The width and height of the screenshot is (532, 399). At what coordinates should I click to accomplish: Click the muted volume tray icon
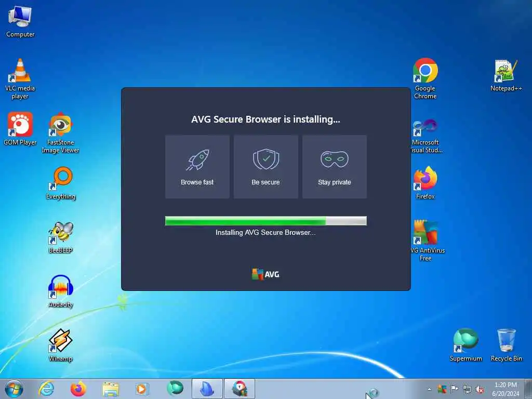pyautogui.click(x=480, y=390)
